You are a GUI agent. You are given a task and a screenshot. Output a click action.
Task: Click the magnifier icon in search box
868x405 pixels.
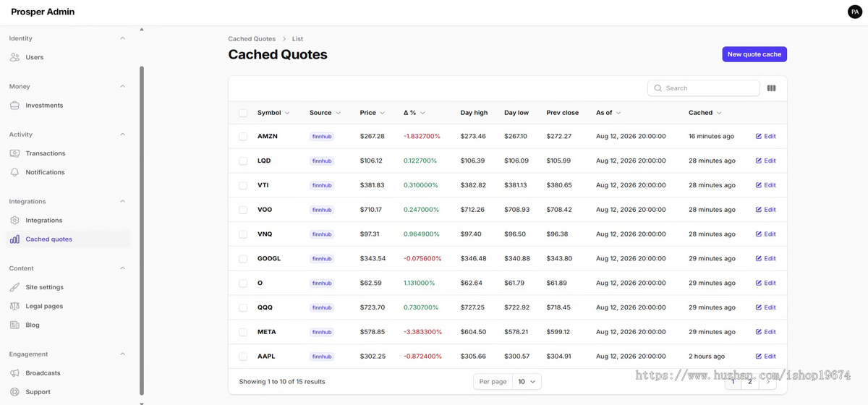tap(658, 88)
